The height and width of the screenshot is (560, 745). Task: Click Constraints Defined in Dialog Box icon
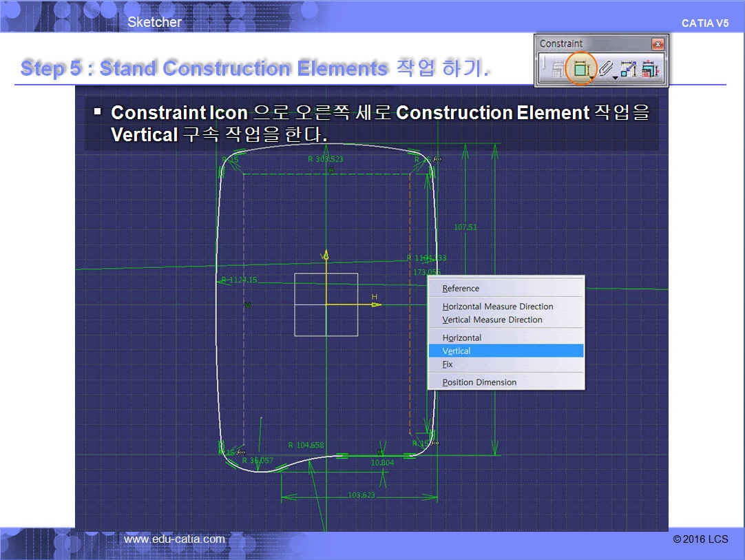point(557,69)
